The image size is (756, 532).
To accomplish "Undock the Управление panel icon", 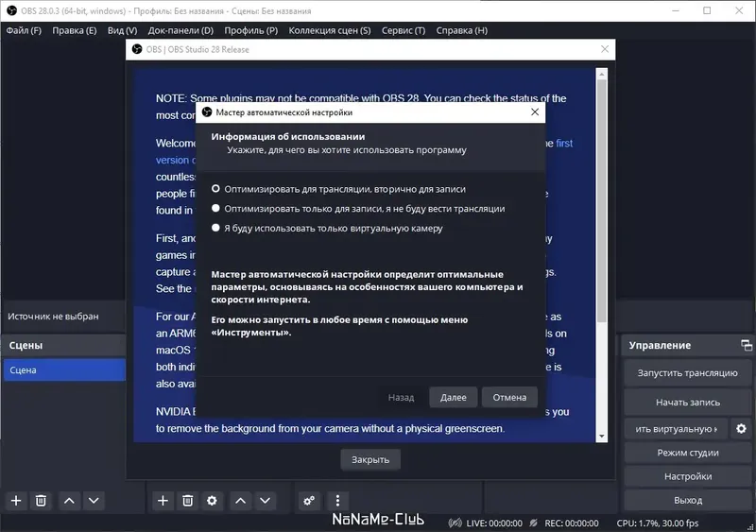I will tap(746, 345).
